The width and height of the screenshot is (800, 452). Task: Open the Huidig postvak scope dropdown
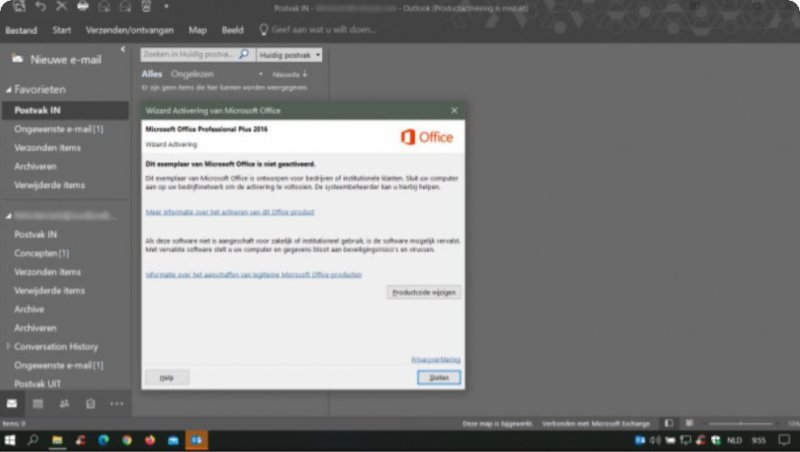(x=289, y=55)
